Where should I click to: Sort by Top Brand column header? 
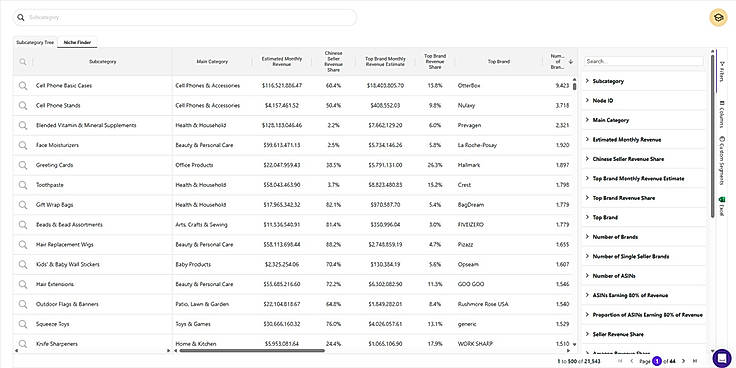click(498, 61)
